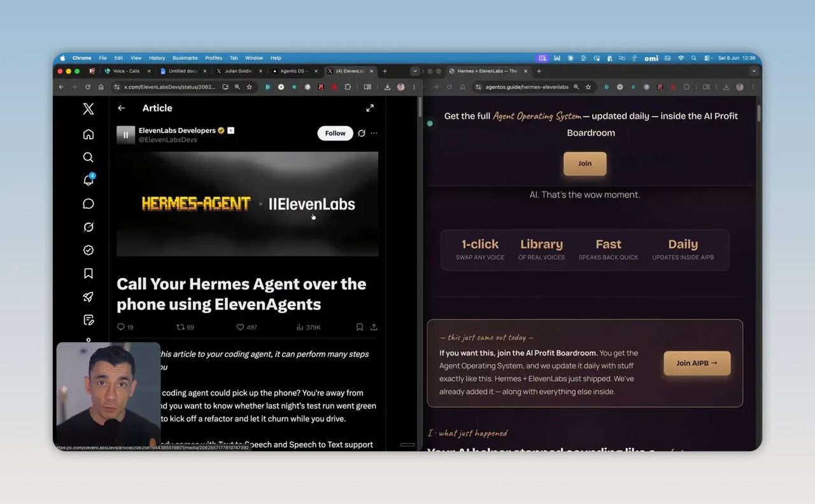Share the ElevenLabs article post
The width and height of the screenshot is (815, 504).
point(374,327)
